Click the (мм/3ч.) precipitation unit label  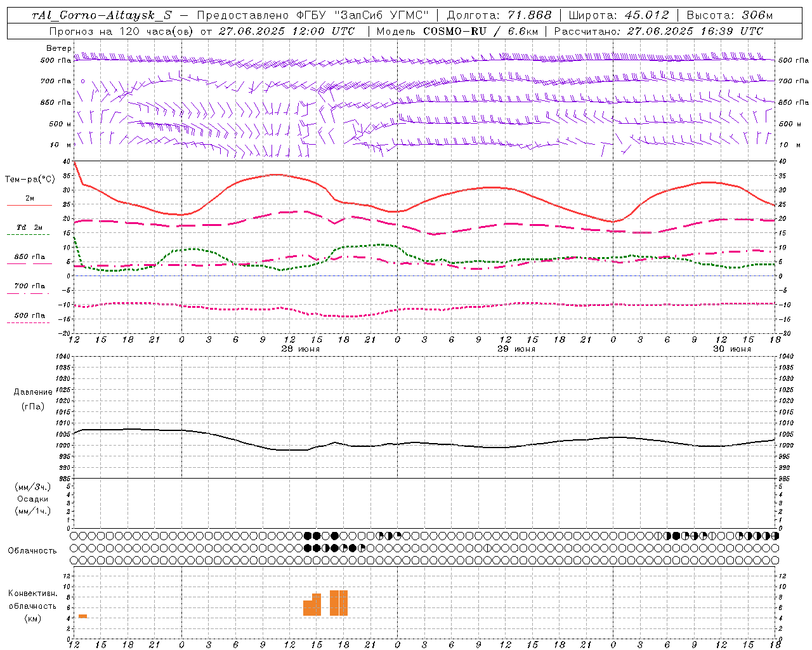click(x=33, y=487)
